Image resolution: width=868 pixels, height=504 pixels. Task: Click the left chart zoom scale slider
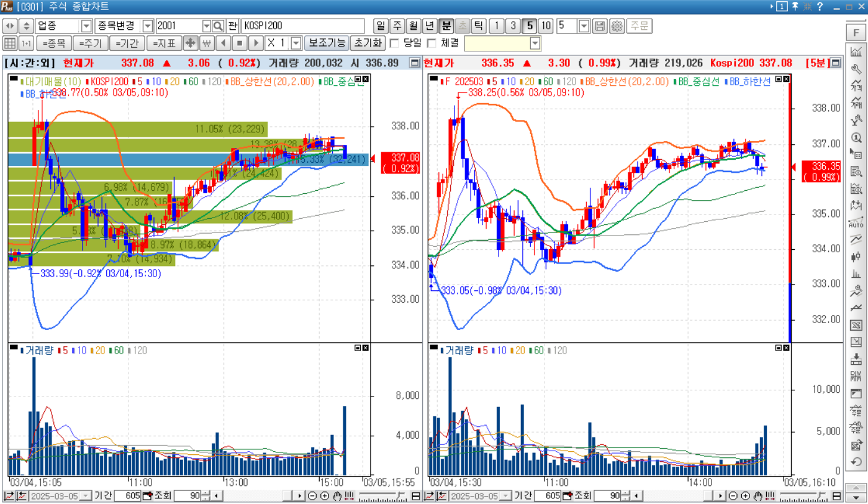(x=383, y=496)
